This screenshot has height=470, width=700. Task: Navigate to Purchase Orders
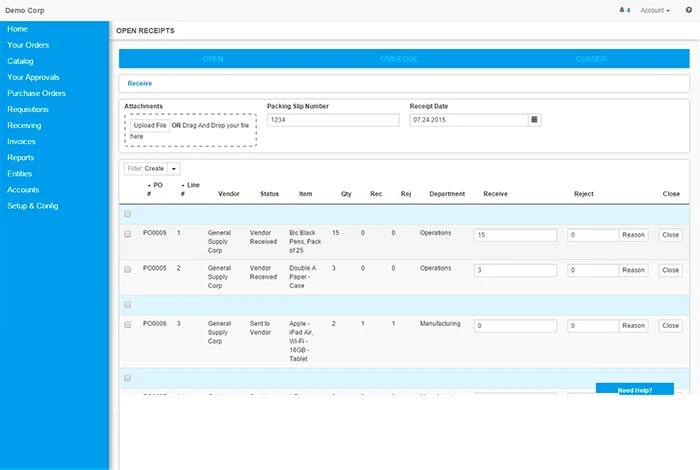click(36, 93)
